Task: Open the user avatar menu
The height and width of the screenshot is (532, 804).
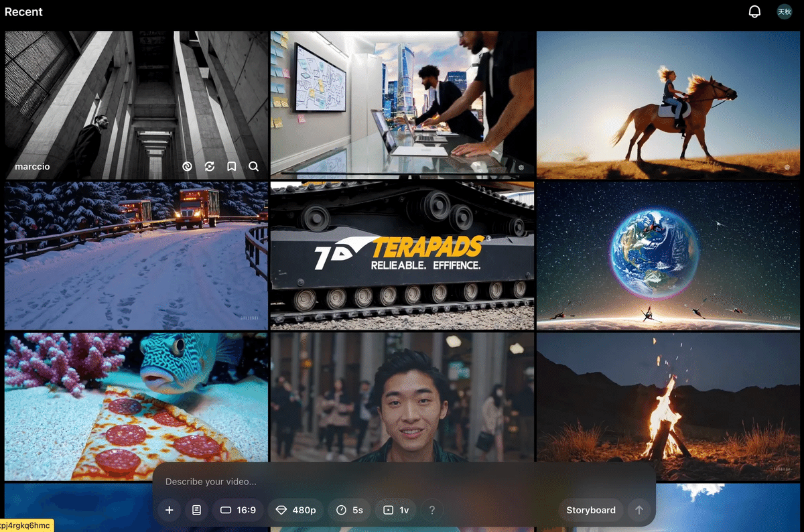Action: click(x=784, y=11)
